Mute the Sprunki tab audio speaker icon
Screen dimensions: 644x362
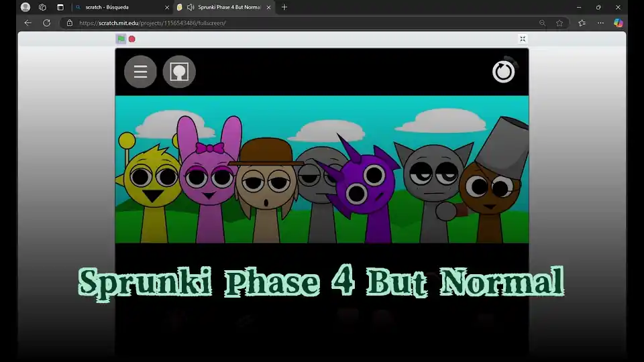(x=191, y=7)
